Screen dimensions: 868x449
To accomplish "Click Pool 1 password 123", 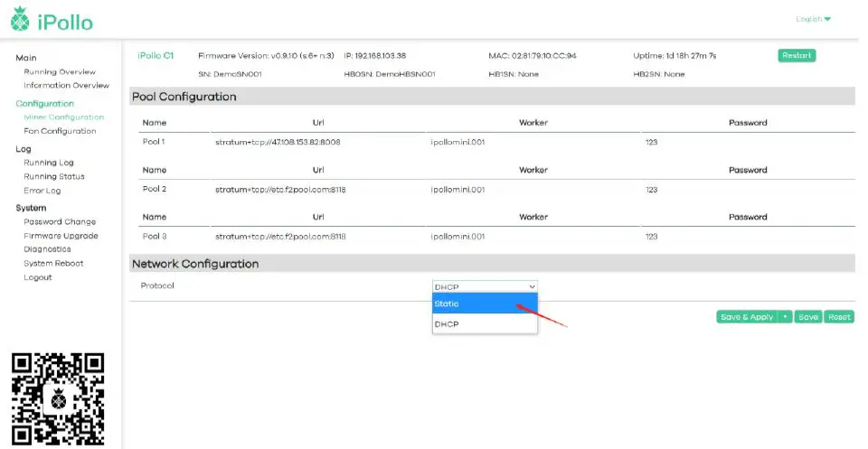I will (652, 142).
